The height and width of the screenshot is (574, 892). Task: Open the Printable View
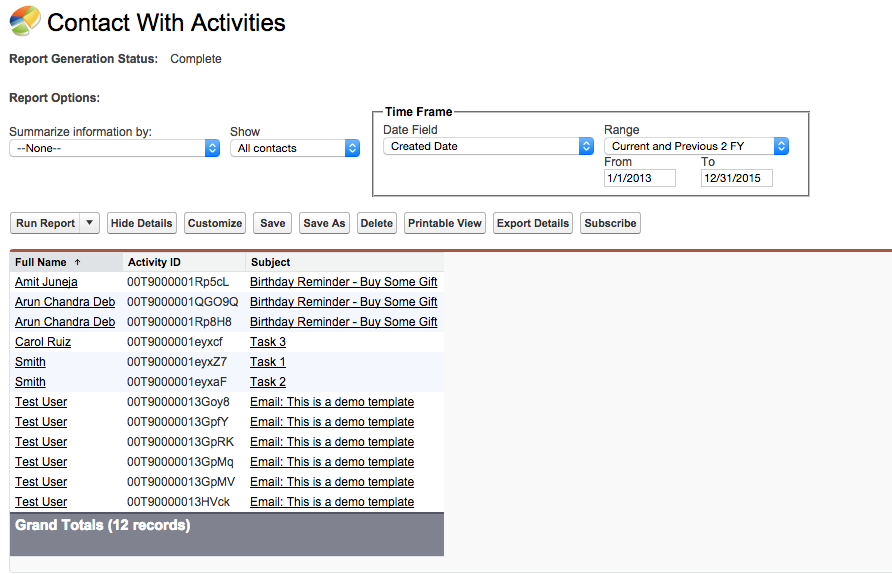pos(445,223)
